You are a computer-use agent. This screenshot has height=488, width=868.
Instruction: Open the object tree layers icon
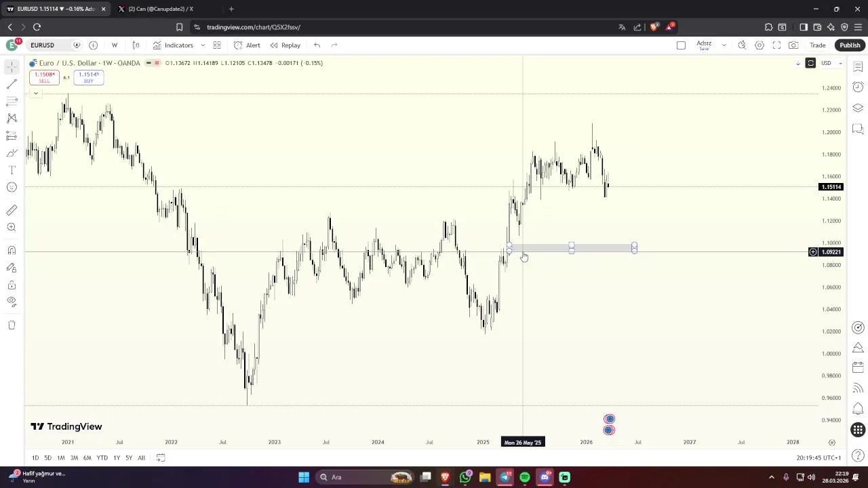point(858,108)
